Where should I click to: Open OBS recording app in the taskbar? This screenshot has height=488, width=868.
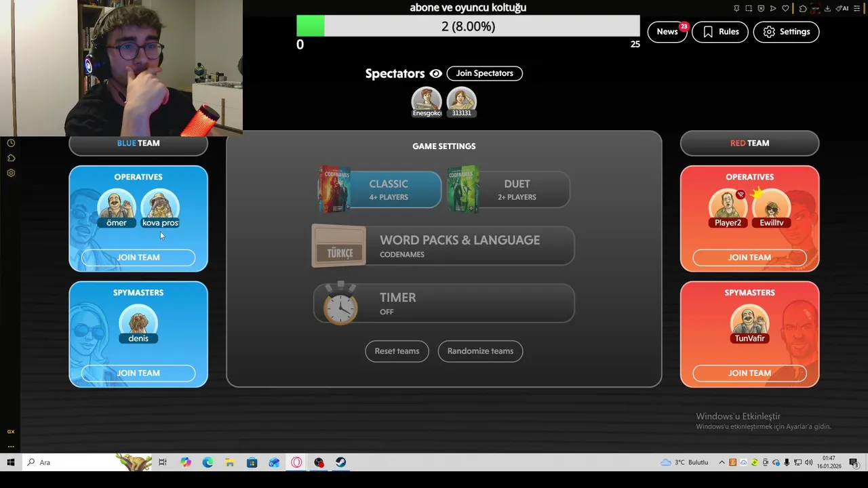click(319, 462)
